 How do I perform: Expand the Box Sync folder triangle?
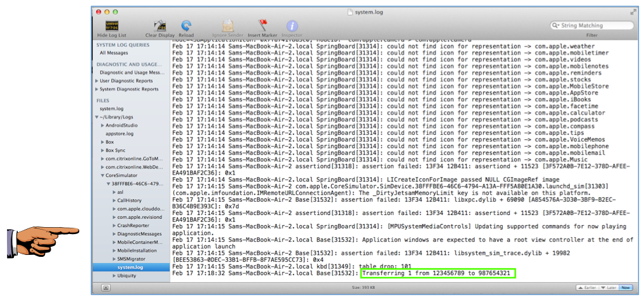point(103,151)
